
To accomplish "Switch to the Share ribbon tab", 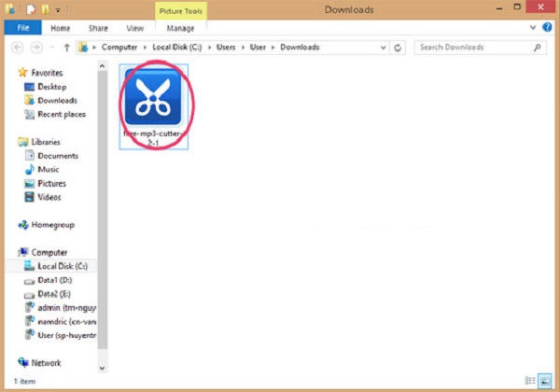I will pos(98,28).
